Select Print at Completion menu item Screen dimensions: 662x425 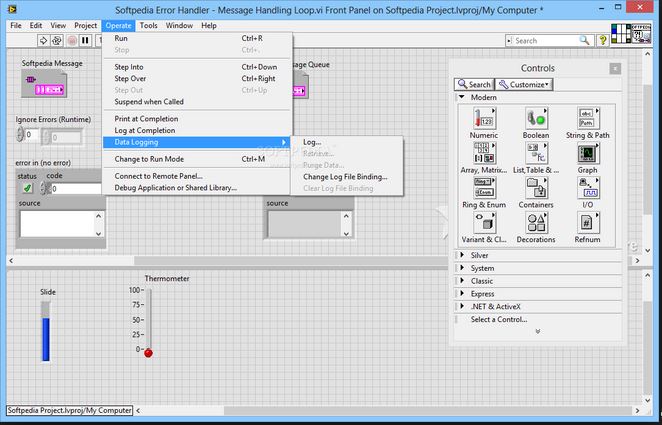148,118
